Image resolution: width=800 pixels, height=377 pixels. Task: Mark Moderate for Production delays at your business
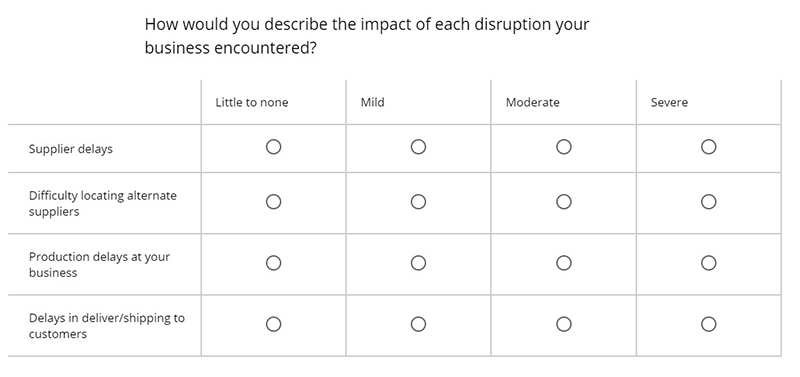pyautogui.click(x=564, y=263)
